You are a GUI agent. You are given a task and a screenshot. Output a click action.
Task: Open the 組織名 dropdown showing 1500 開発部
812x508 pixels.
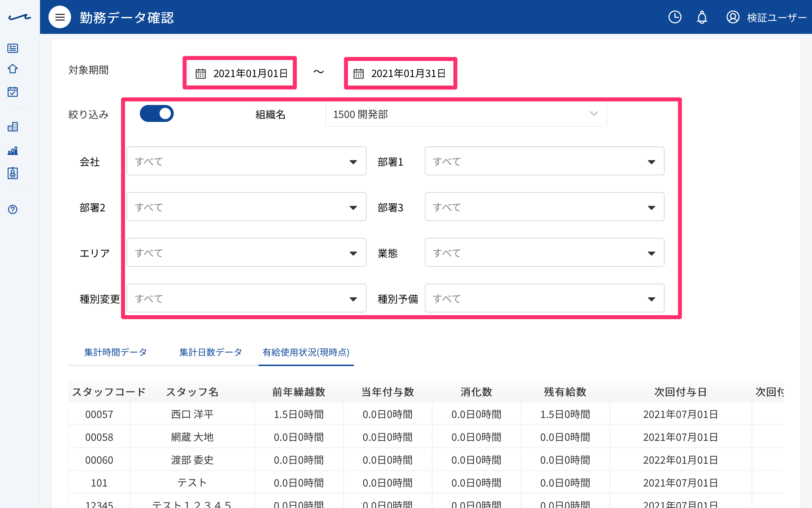pyautogui.click(x=466, y=114)
